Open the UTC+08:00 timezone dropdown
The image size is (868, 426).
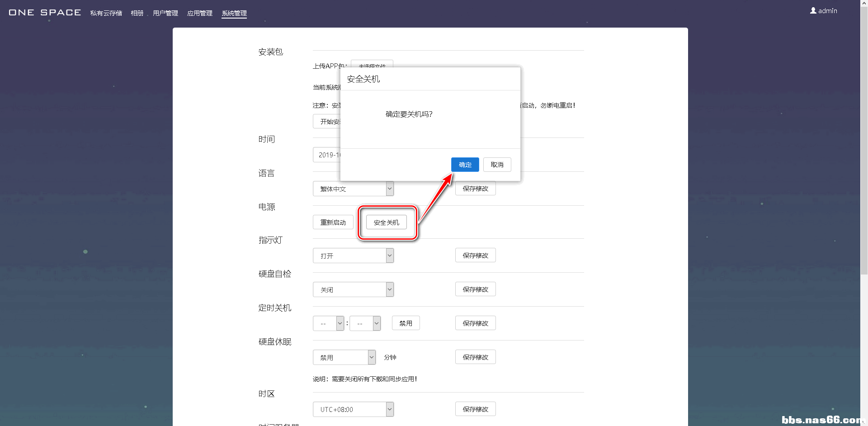353,409
